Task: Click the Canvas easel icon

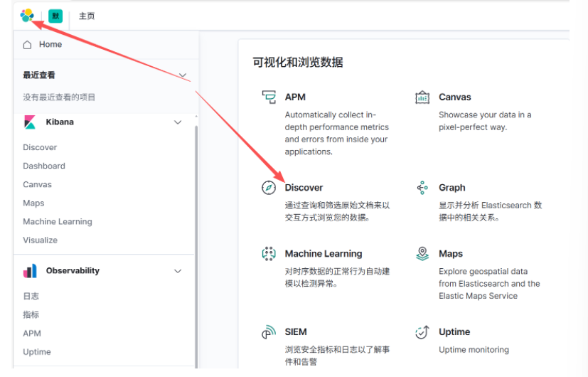Action: point(422,97)
